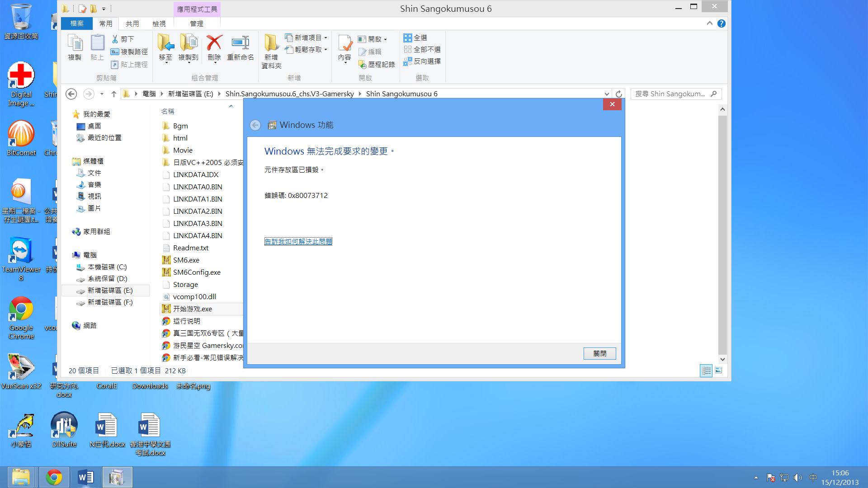Click the Recycle Bin desktop icon
The width and height of the screenshot is (868, 488).
[21, 22]
